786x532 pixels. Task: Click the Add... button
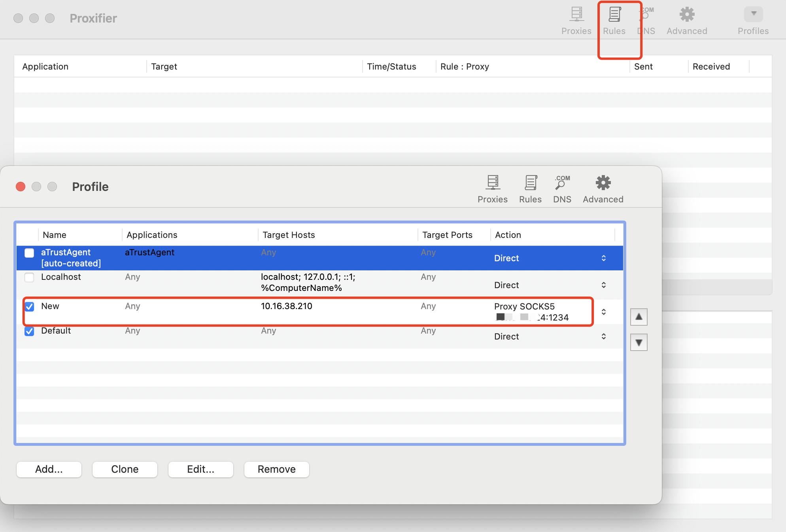point(49,469)
